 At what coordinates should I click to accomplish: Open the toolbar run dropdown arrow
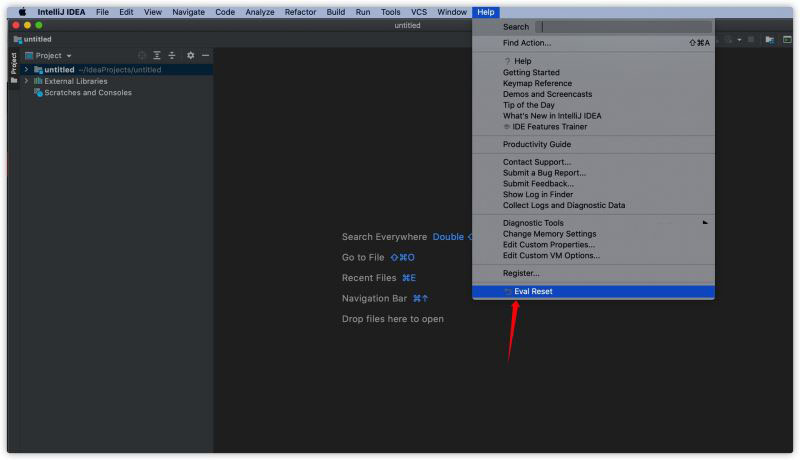(739, 40)
